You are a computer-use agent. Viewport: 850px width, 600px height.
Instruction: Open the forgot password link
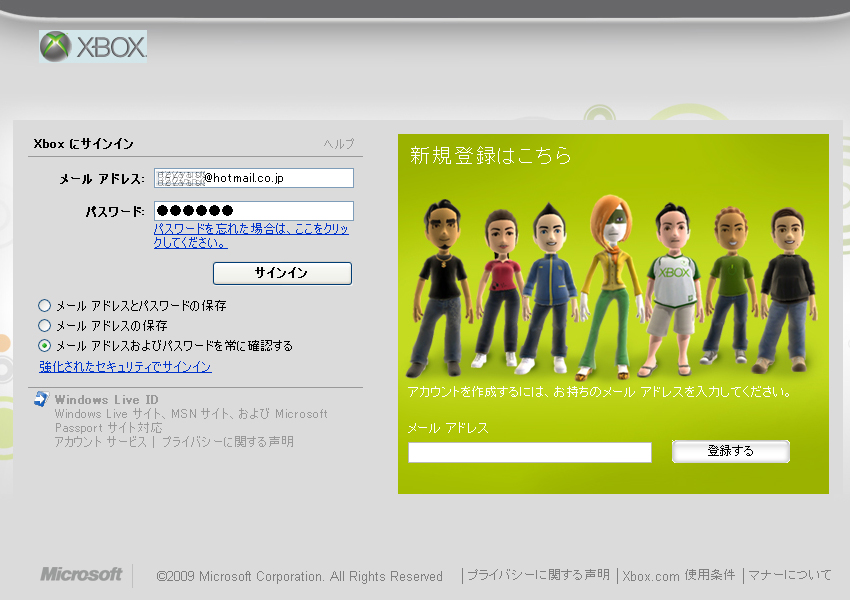(x=251, y=236)
